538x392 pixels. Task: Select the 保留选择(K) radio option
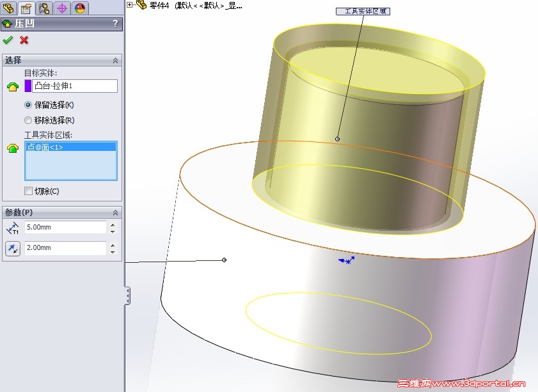coord(28,105)
